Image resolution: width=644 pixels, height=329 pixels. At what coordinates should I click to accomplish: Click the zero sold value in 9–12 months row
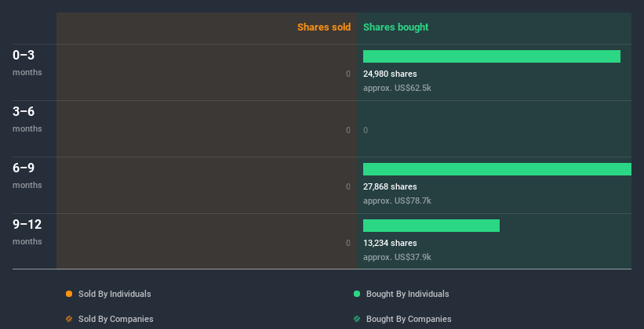[x=348, y=243]
